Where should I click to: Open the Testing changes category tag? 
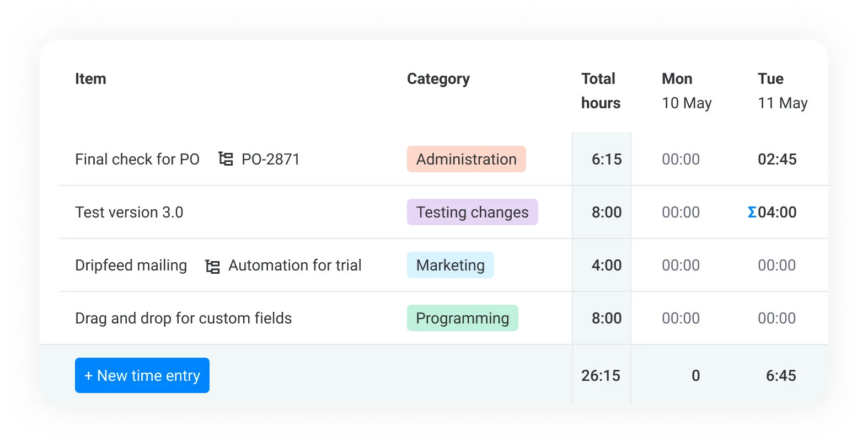tap(473, 212)
